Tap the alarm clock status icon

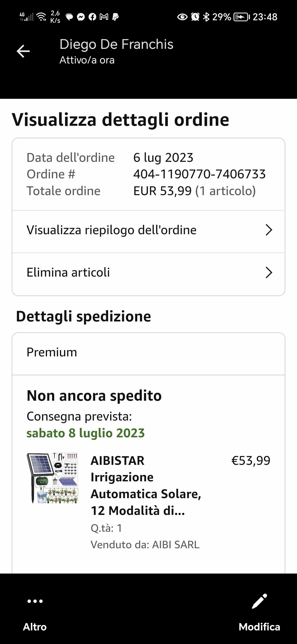(x=195, y=17)
